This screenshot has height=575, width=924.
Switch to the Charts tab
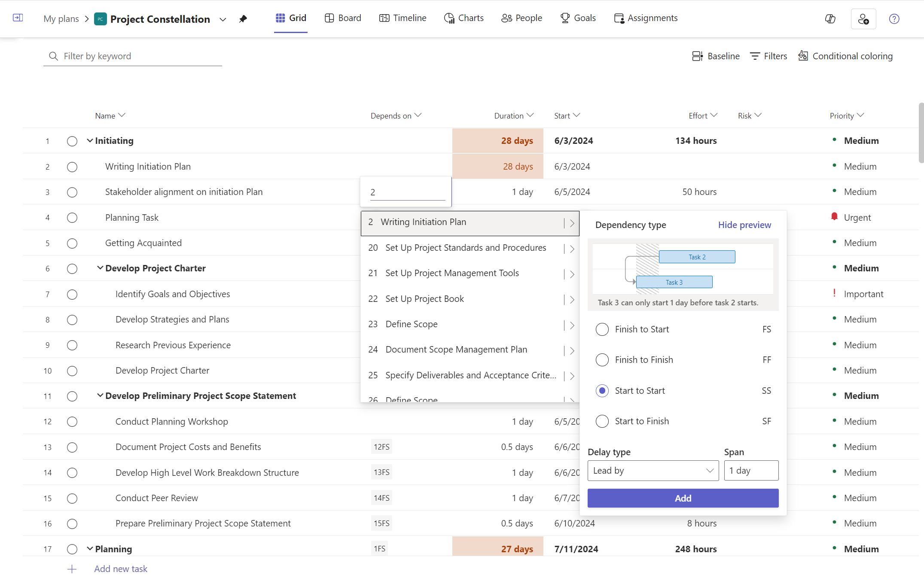click(x=464, y=18)
